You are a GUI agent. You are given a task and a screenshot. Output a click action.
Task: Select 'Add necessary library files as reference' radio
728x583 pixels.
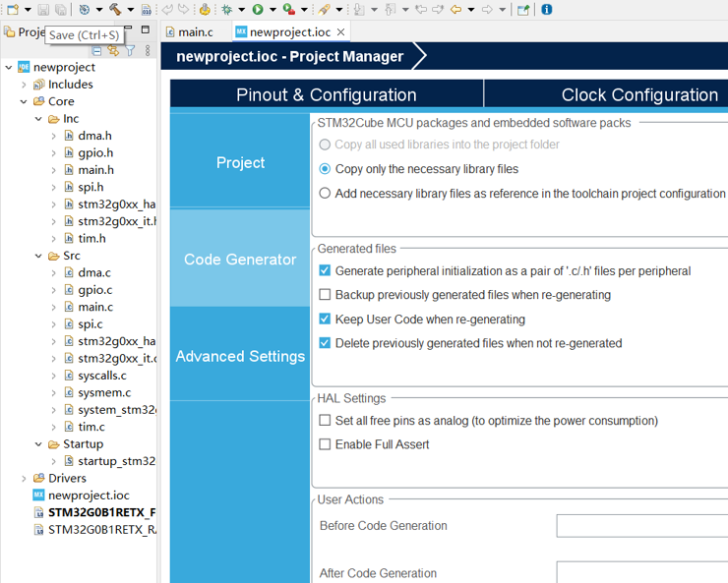[325, 193]
